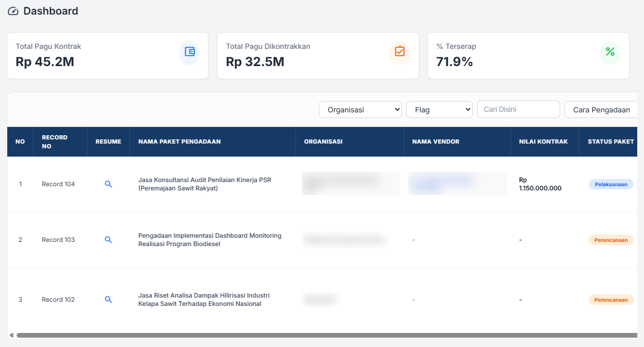Click the blurred vendor link for Record 104

[x=457, y=183]
